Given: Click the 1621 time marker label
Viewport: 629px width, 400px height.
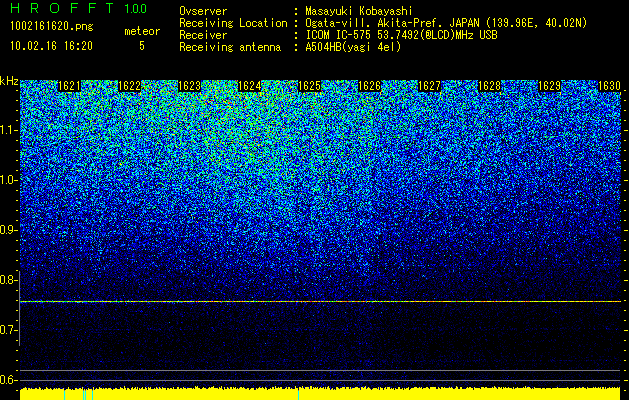Looking at the screenshot, I should tap(69, 86).
